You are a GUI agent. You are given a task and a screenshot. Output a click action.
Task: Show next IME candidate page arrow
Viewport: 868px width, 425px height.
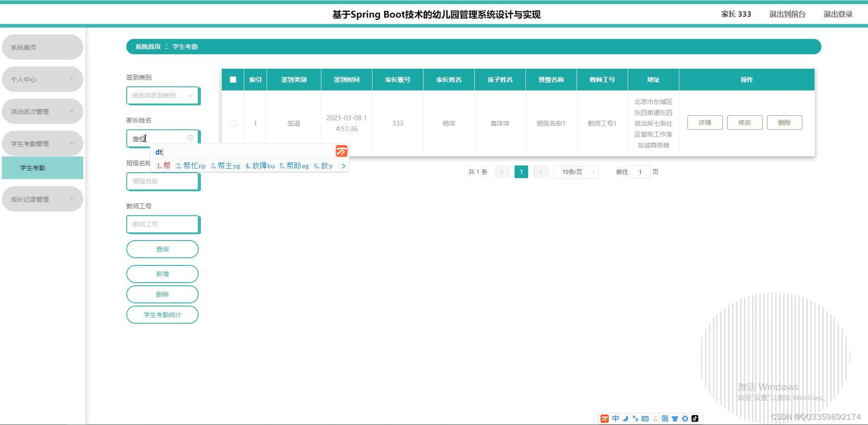pos(344,166)
